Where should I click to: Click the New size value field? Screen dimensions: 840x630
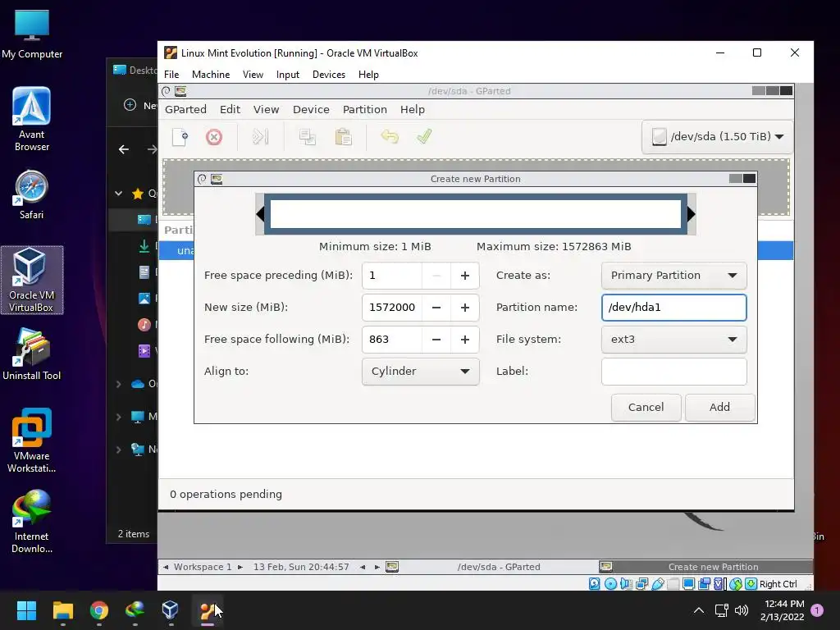pyautogui.click(x=392, y=308)
